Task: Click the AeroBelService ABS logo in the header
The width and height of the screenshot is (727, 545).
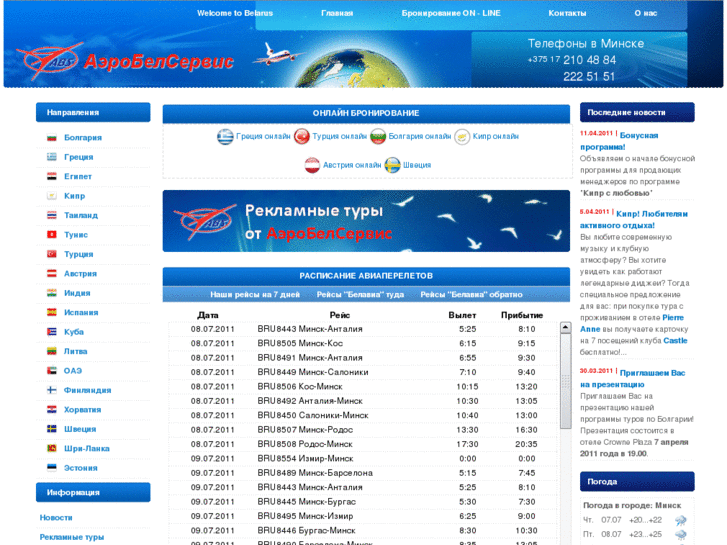Action: point(124,61)
